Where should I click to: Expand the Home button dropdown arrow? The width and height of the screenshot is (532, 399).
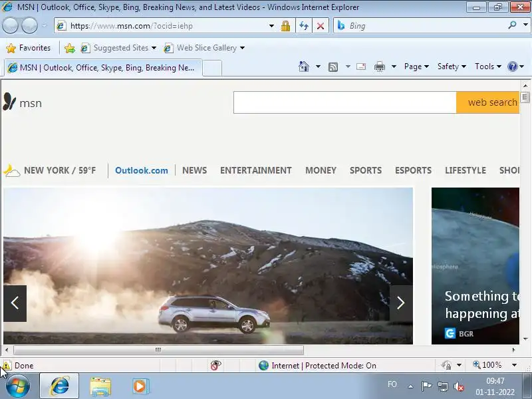point(318,66)
